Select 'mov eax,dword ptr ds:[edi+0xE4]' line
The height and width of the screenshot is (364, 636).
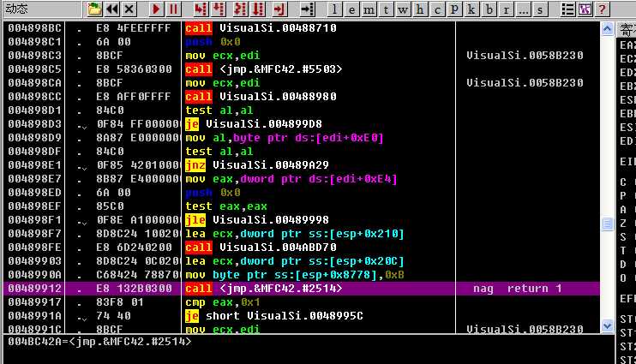pos(291,179)
